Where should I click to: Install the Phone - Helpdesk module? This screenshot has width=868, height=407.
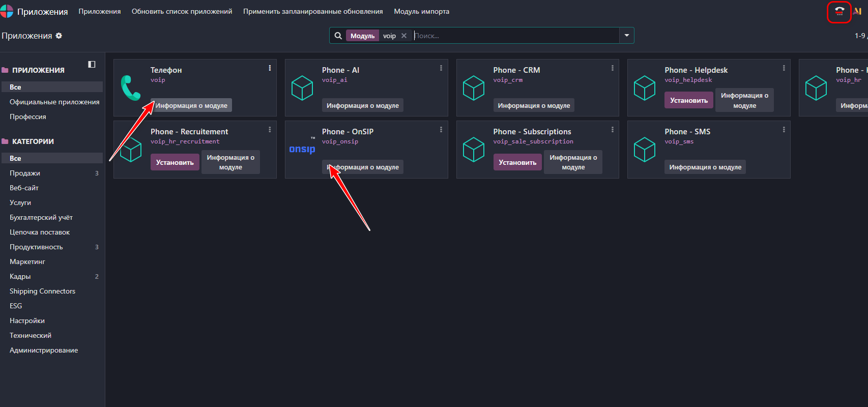pyautogui.click(x=689, y=100)
